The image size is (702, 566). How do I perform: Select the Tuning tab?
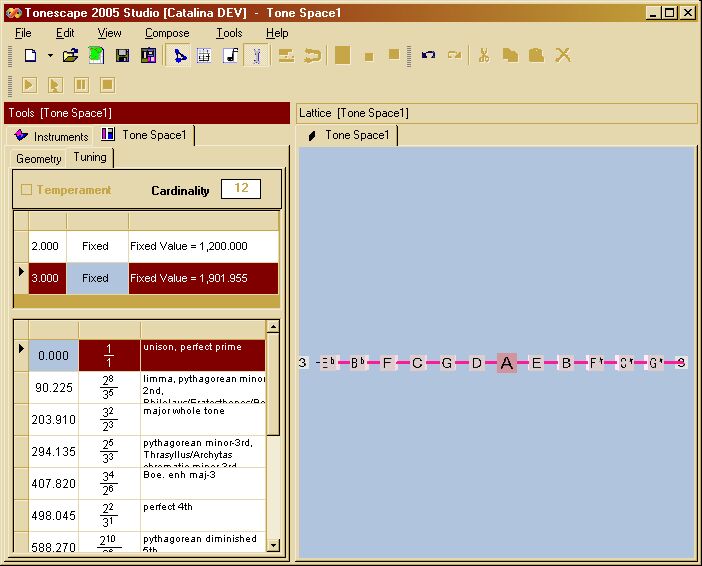pos(90,158)
